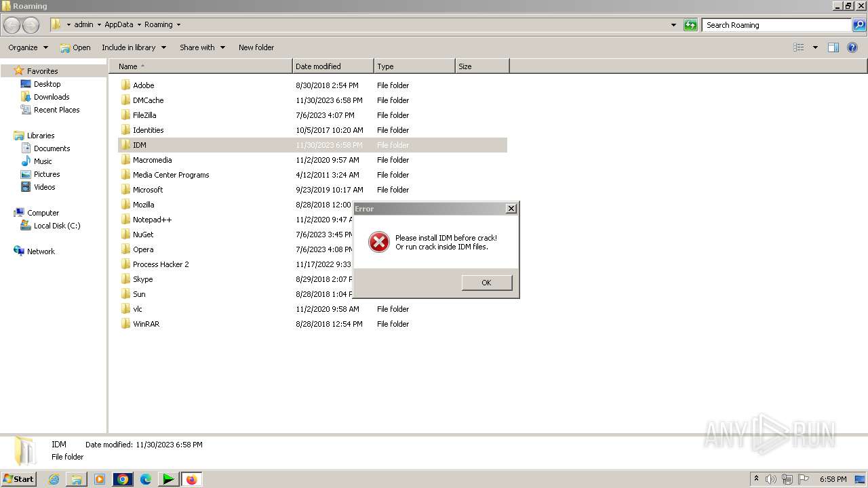This screenshot has height=488, width=868.
Task: Open Recent Places in the navigation pane
Action: [x=56, y=110]
